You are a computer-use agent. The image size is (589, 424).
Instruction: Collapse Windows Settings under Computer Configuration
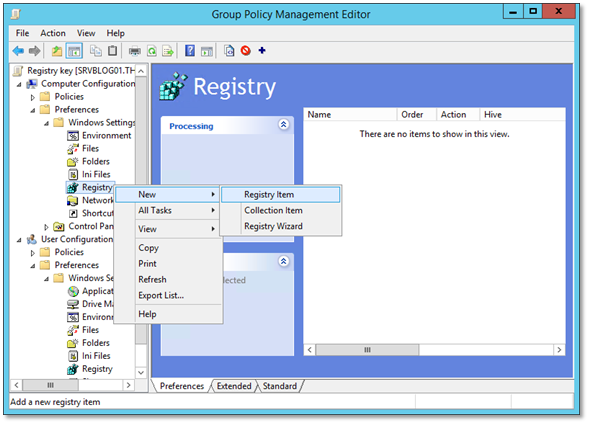[x=46, y=123]
